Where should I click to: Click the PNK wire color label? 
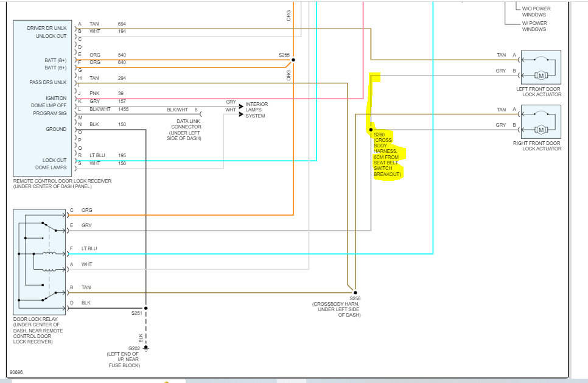pos(94,93)
